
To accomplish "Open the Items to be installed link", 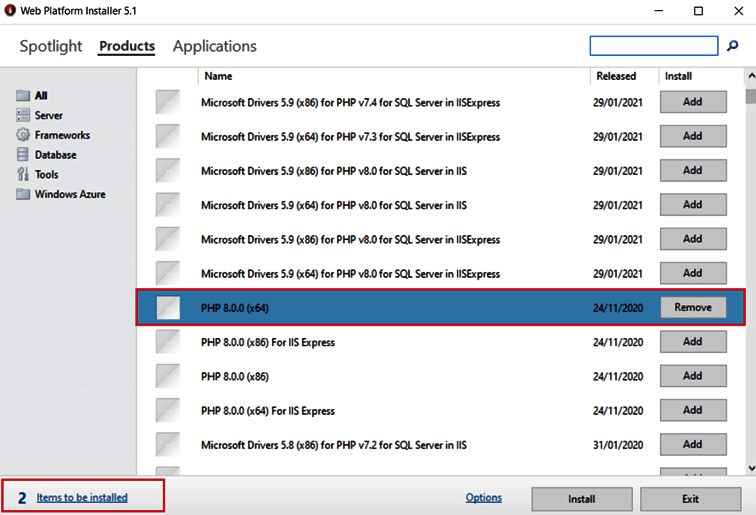I will point(82,497).
